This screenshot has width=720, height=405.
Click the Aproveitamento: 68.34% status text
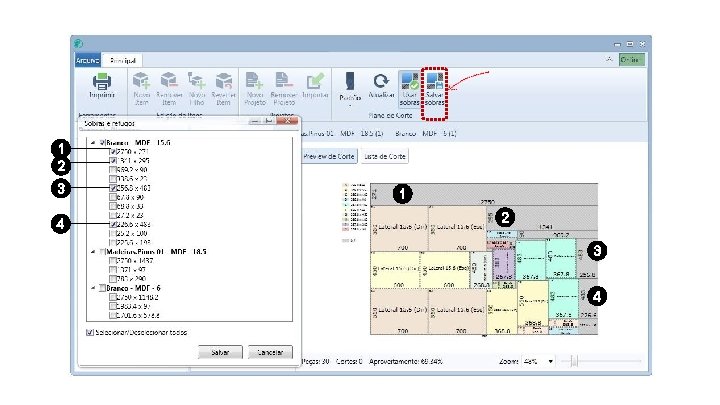tap(406, 361)
